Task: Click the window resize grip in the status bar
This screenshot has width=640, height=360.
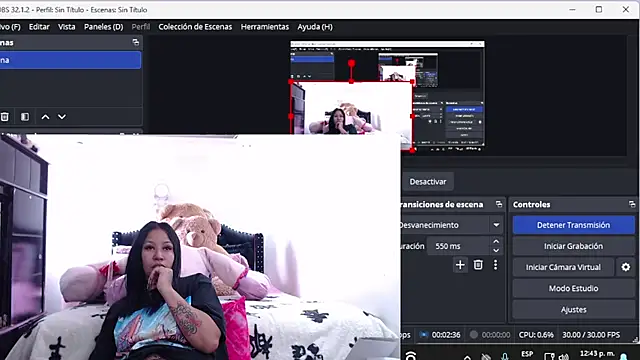Action: coord(635,339)
